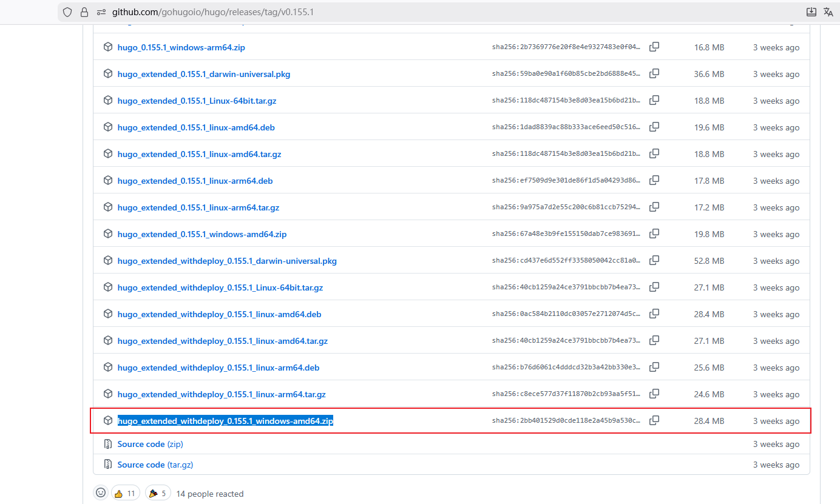Download hugo_extended_0.155.1_Linux-64bit.tar.gz
This screenshot has height=504, width=840.
point(197,101)
